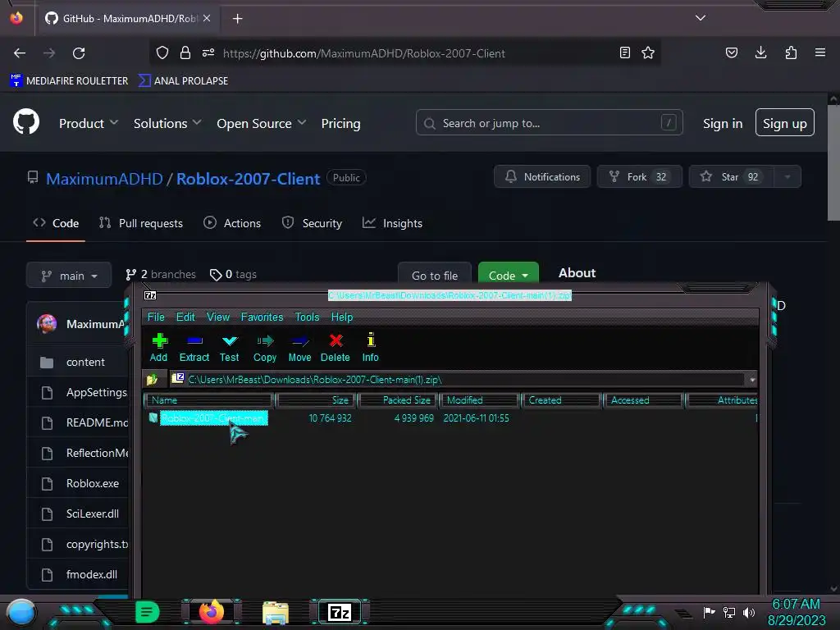Open the 7-Zip View menu
Image resolution: width=840 pixels, height=630 pixels.
218,317
